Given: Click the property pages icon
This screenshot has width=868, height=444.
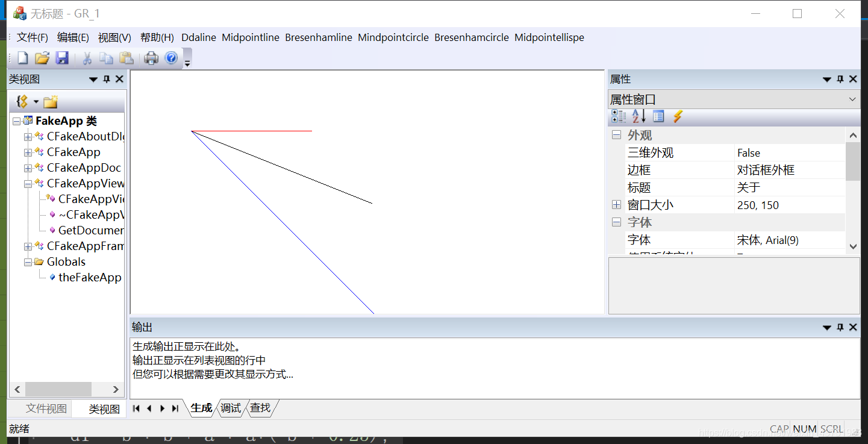Looking at the screenshot, I should point(658,116).
